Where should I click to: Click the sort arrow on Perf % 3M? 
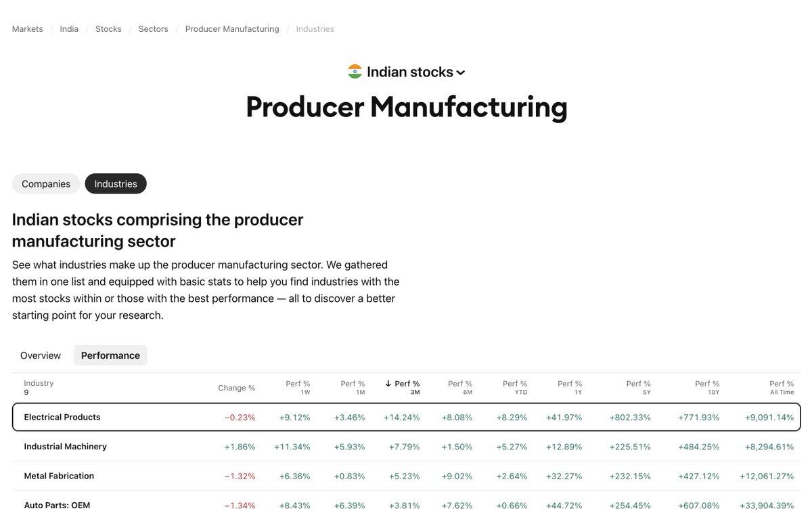click(388, 384)
